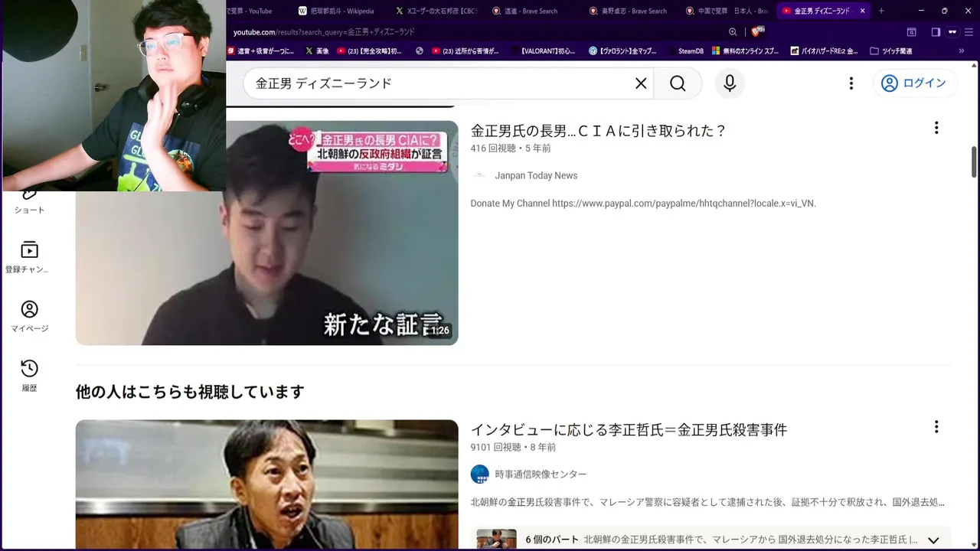The height and width of the screenshot is (551, 980).
Task: Click the 9101 回視聴・8 年前 view count text
Action: [x=513, y=447]
